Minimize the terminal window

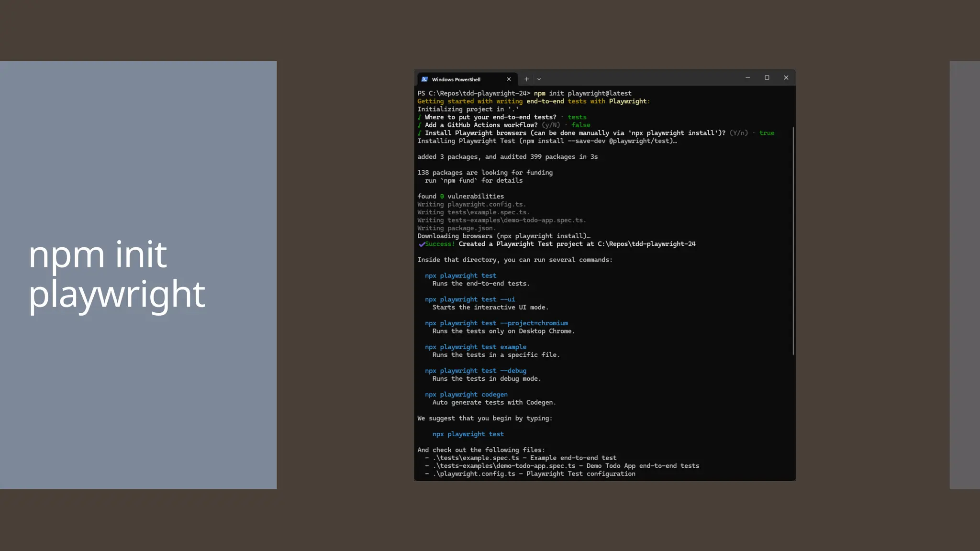(747, 77)
